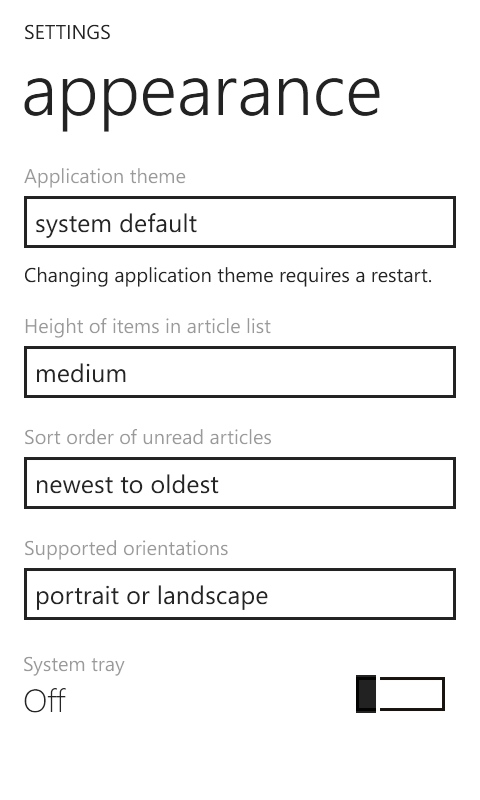Turn on the System tray toggle switch

tap(400, 693)
